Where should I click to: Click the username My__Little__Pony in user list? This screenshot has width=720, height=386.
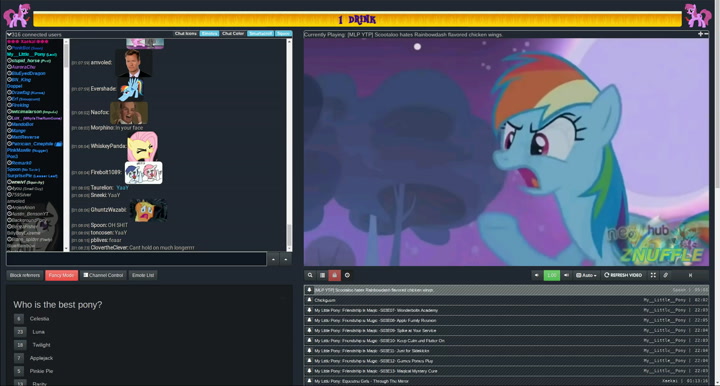[x=26, y=54]
